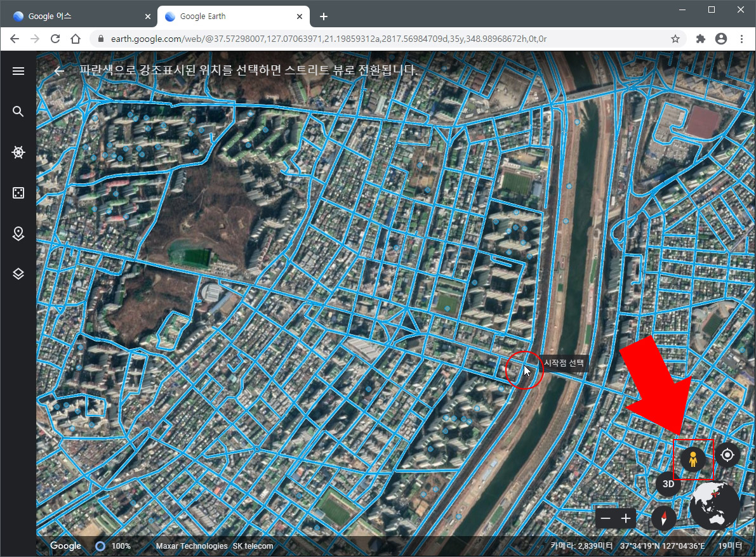Zoom out with the minus button
This screenshot has height=557, width=756.
(x=606, y=518)
